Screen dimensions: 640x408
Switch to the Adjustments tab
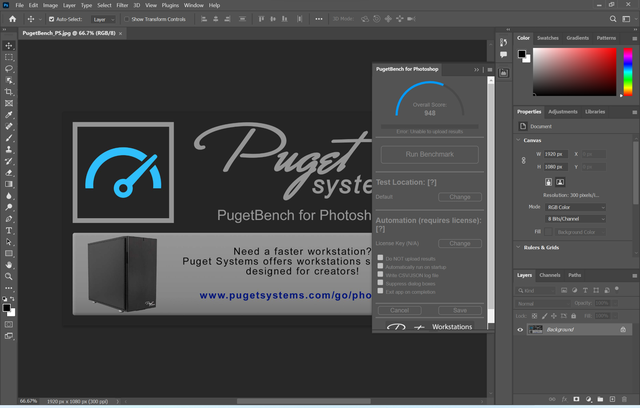pyautogui.click(x=563, y=112)
